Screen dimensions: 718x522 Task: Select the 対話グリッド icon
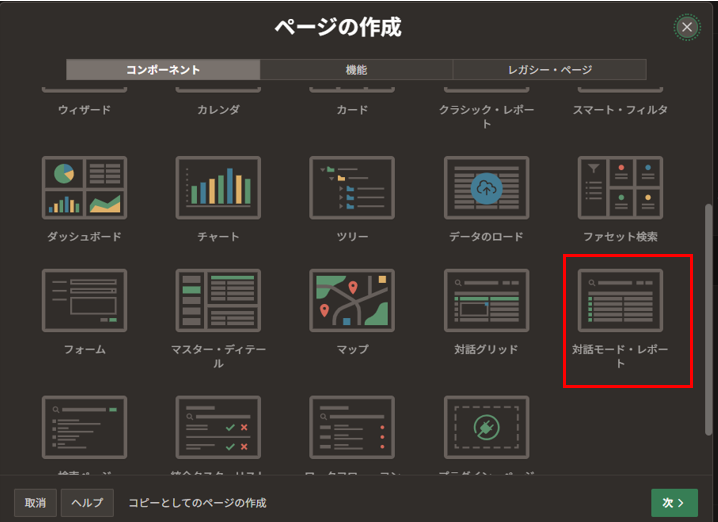pos(486,300)
